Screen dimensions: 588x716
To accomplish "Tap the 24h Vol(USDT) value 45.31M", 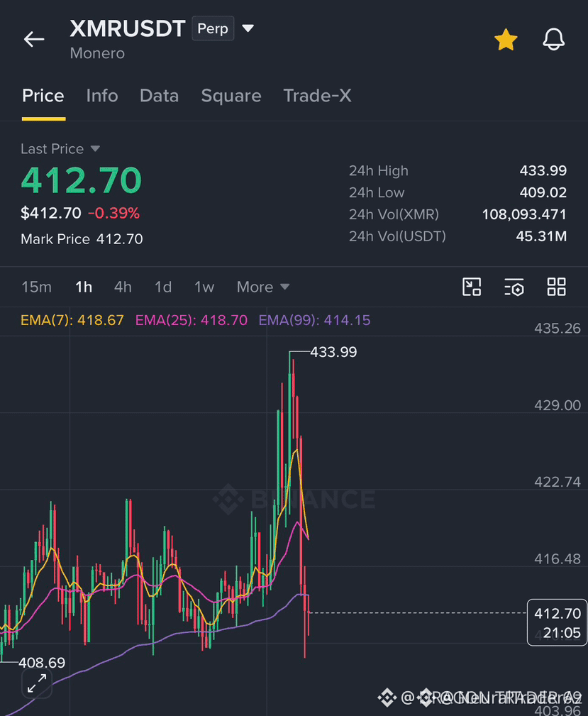I will pyautogui.click(x=541, y=236).
